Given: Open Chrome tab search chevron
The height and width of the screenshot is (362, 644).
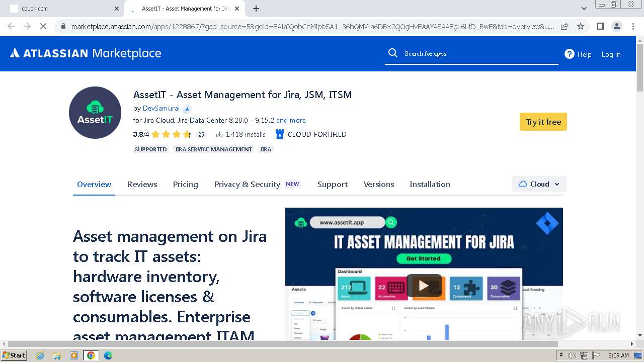Looking at the screenshot, I should click(584, 9).
